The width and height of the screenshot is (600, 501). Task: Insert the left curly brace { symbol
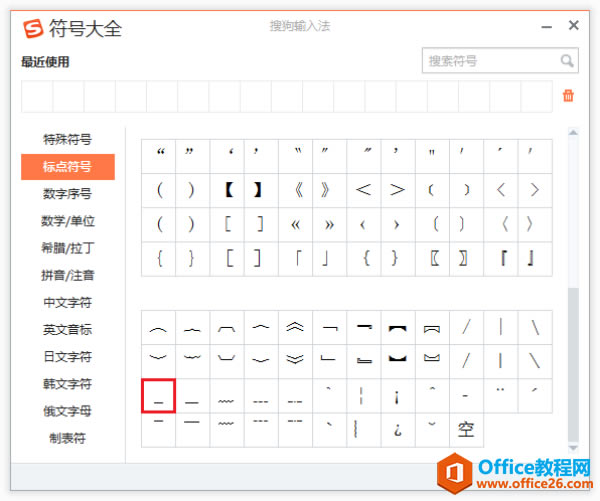coord(158,259)
